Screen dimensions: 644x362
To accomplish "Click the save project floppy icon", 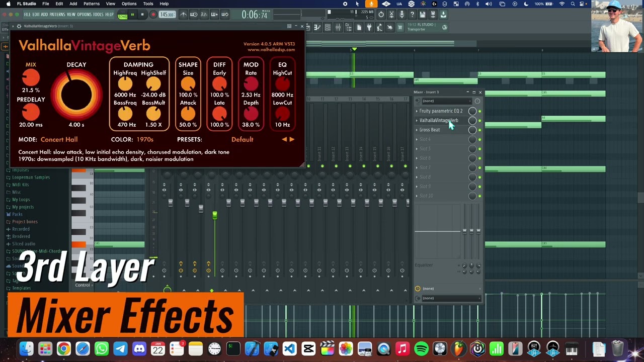I will click(x=423, y=15).
